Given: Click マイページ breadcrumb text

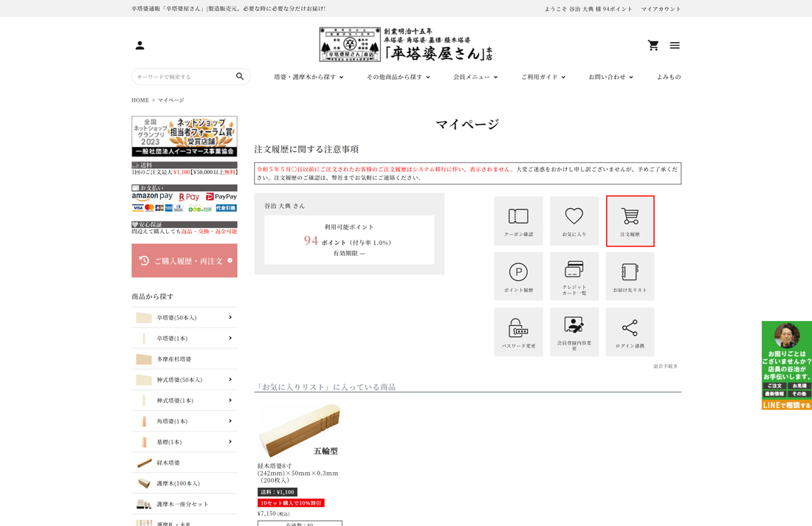Looking at the screenshot, I should [171, 100].
